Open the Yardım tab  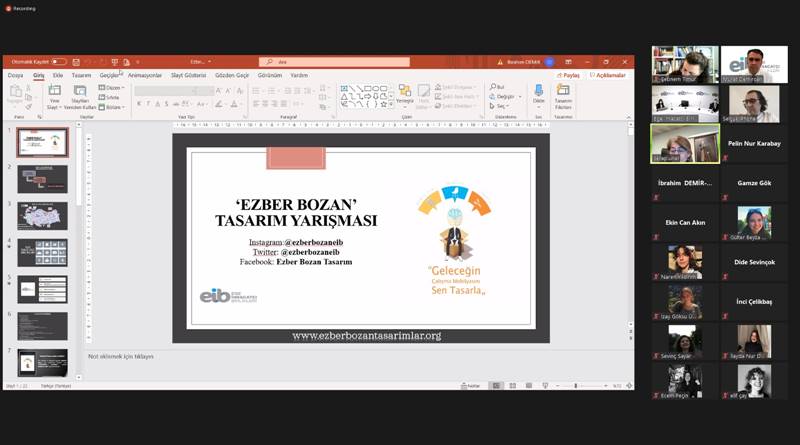tap(299, 75)
